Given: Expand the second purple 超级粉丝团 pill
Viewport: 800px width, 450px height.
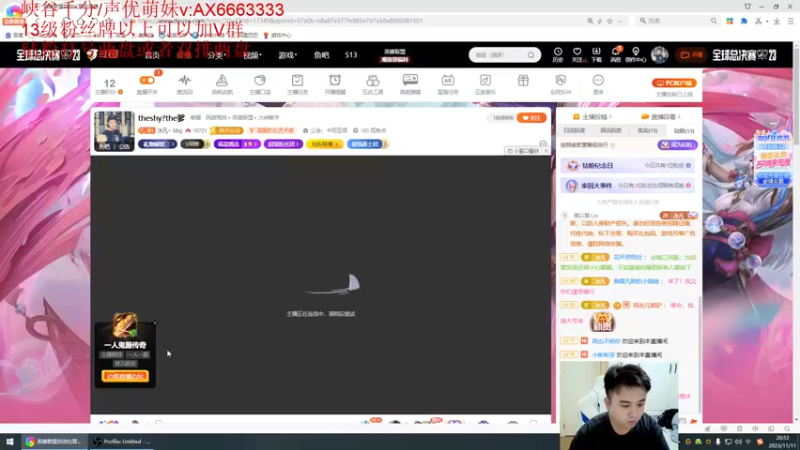Looking at the screenshot, I should [x=283, y=144].
